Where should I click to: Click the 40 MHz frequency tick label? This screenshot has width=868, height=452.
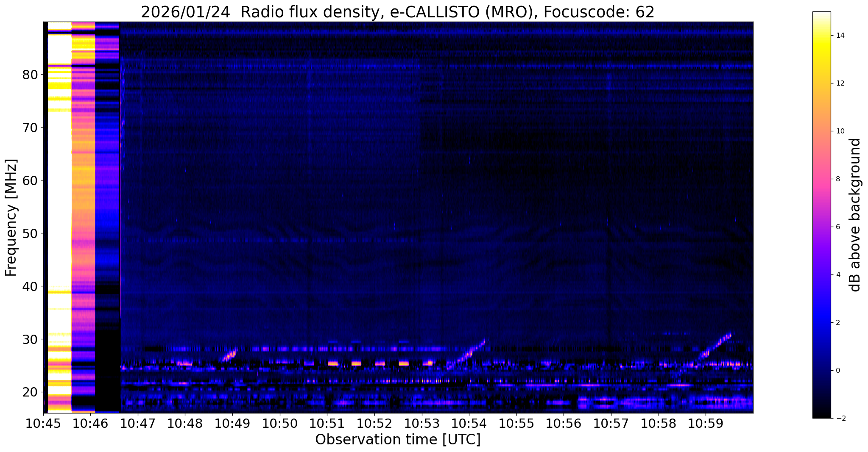(x=30, y=286)
